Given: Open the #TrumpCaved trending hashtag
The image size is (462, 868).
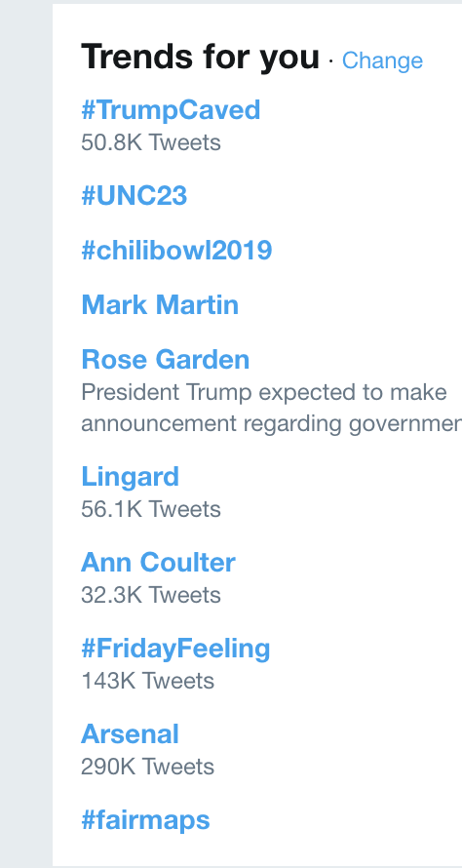Looking at the screenshot, I should pyautogui.click(x=171, y=110).
